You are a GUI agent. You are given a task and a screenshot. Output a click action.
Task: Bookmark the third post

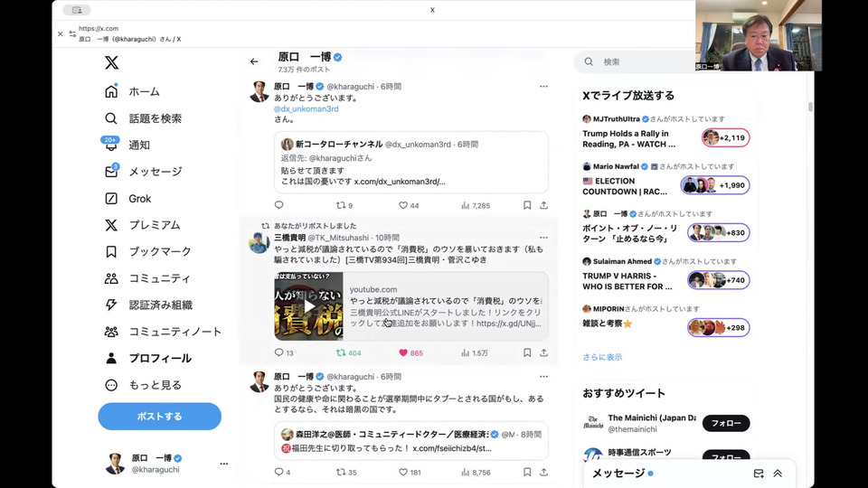(x=527, y=472)
